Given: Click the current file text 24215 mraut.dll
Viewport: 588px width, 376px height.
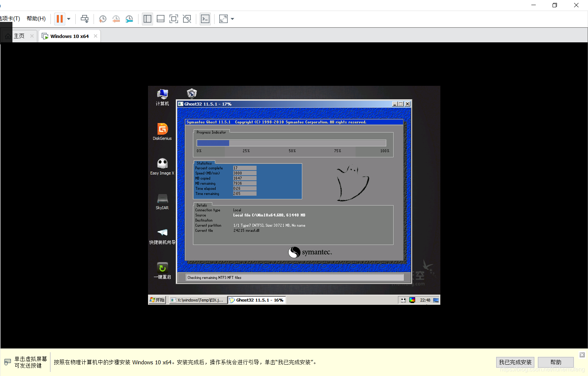Looking at the screenshot, I should (x=246, y=231).
